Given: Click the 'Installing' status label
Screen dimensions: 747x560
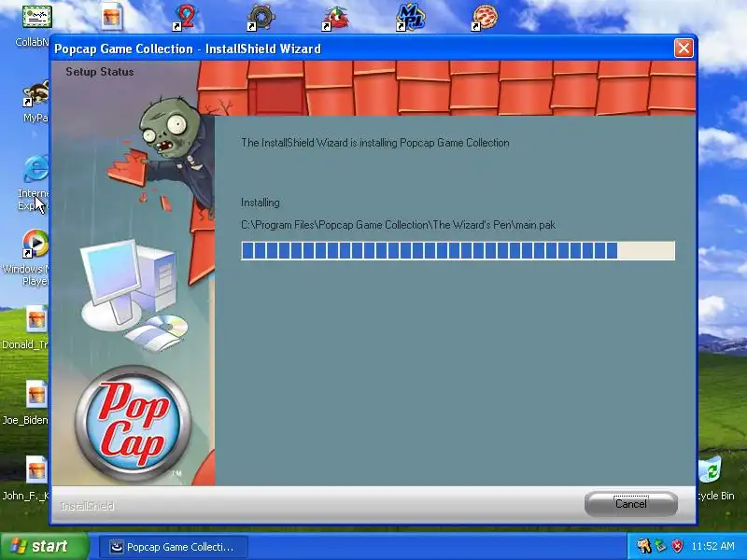Looking at the screenshot, I should pos(261,203).
